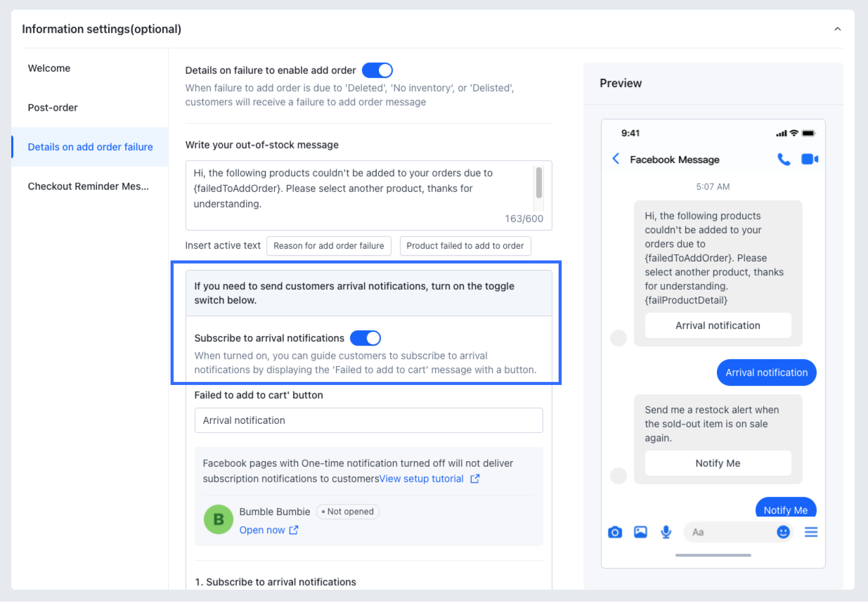Edit the Failed to add to cart button field
The height and width of the screenshot is (602, 868).
tap(369, 420)
